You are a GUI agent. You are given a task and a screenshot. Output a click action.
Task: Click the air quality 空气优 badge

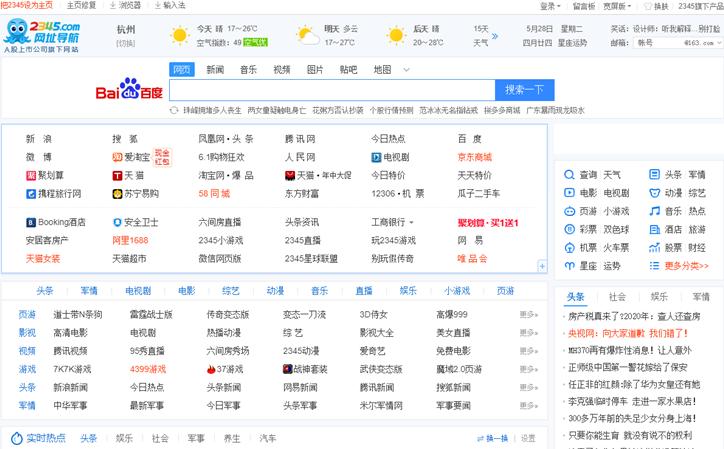(255, 42)
